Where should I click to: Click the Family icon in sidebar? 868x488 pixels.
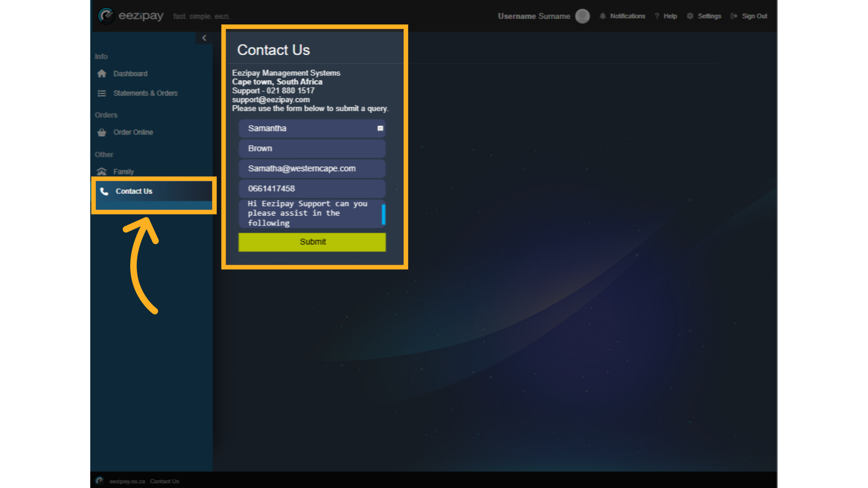(x=102, y=172)
